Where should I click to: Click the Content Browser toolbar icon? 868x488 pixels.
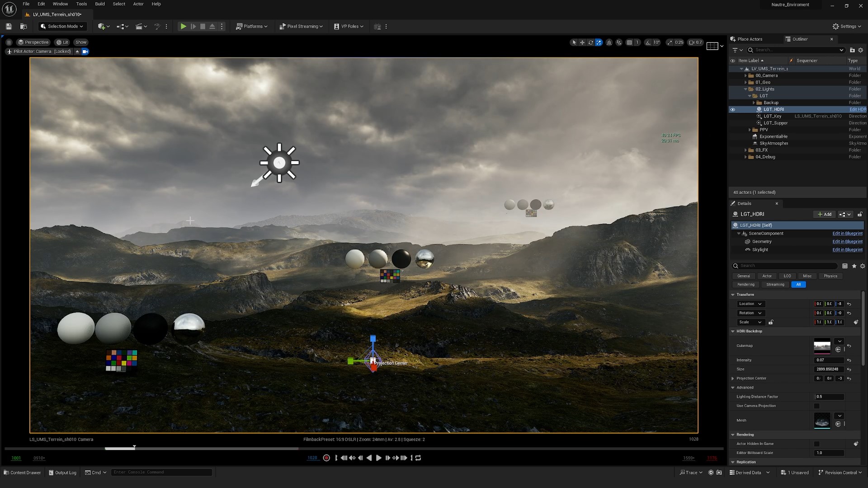24,27
